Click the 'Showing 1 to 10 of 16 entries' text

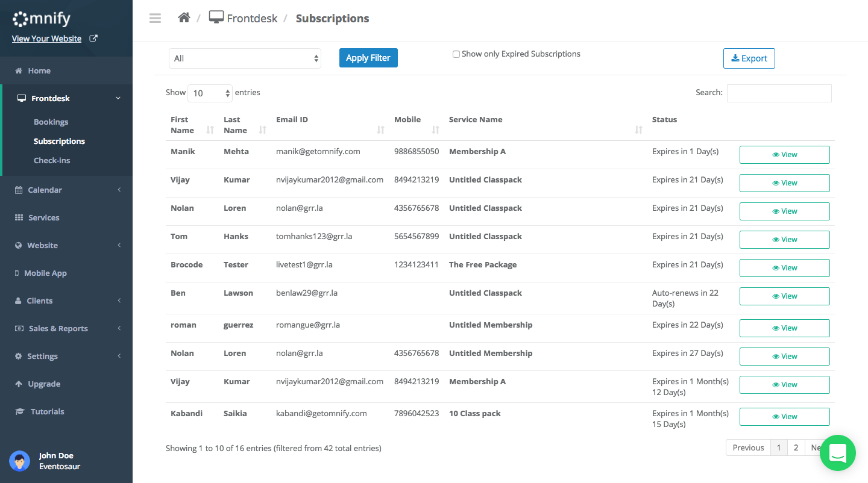(x=274, y=448)
